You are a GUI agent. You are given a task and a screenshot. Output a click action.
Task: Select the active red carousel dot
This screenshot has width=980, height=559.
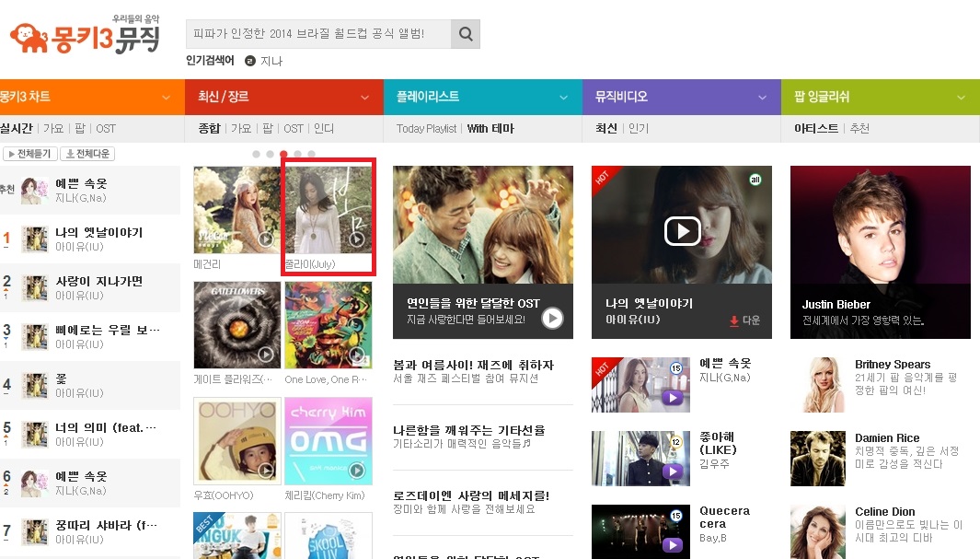[x=283, y=154]
